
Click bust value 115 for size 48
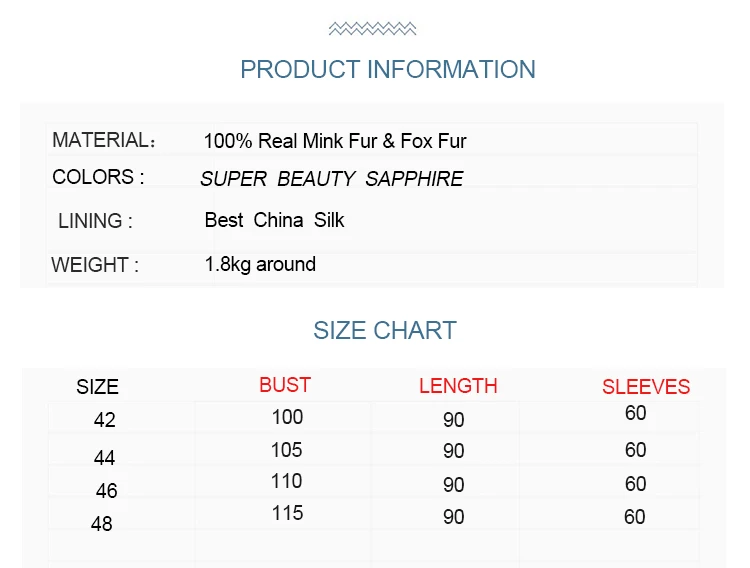coord(287,513)
